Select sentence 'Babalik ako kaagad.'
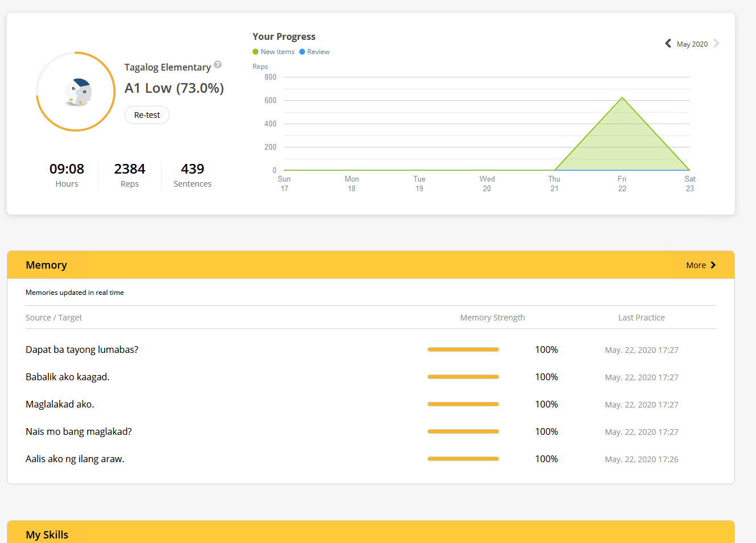This screenshot has width=756, height=543. tap(68, 377)
